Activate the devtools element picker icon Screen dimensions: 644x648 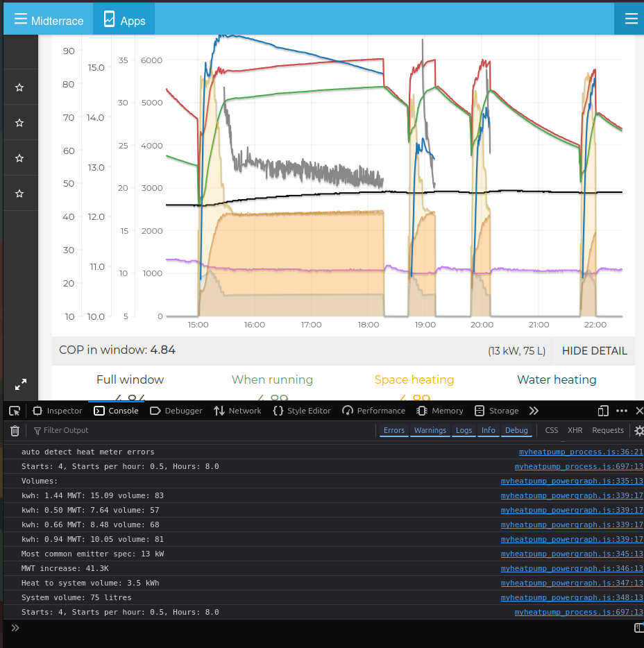pyautogui.click(x=15, y=411)
